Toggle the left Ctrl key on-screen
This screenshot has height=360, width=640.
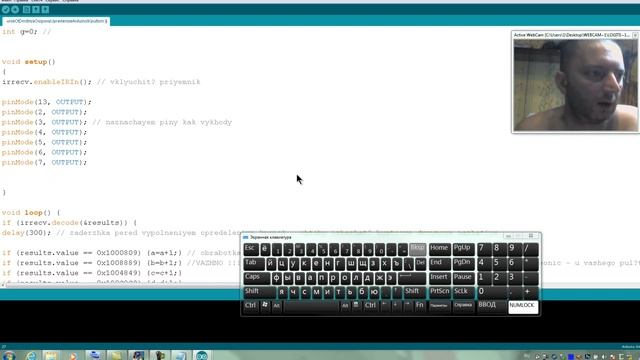pyautogui.click(x=251, y=306)
